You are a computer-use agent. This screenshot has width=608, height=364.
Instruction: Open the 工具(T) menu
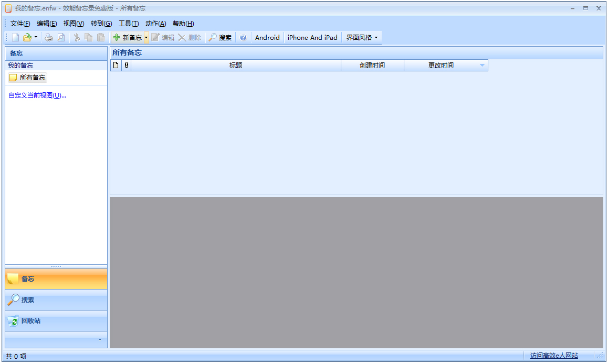[129, 24]
